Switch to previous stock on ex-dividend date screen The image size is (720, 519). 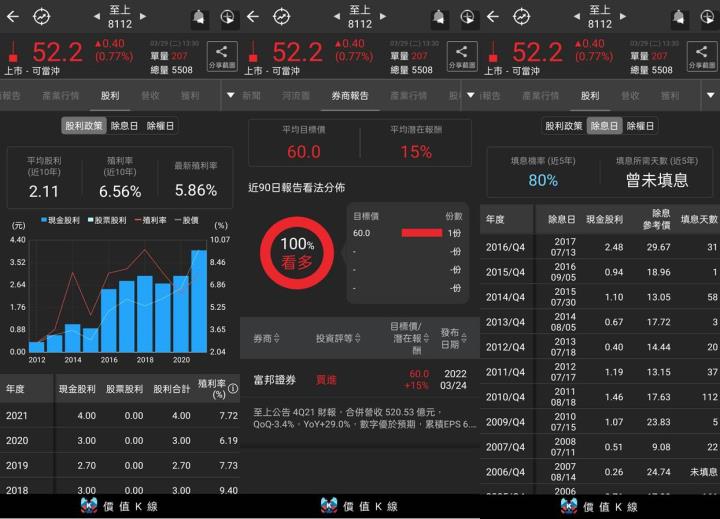(577, 16)
